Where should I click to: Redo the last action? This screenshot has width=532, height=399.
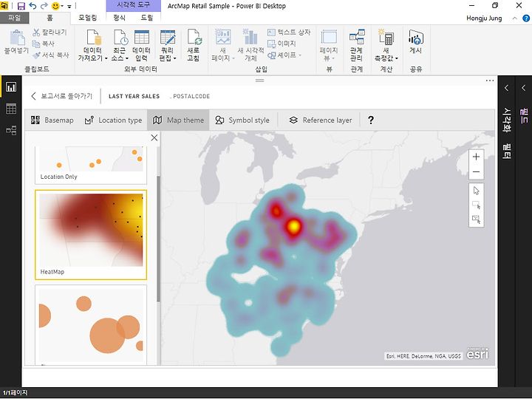[44, 6]
